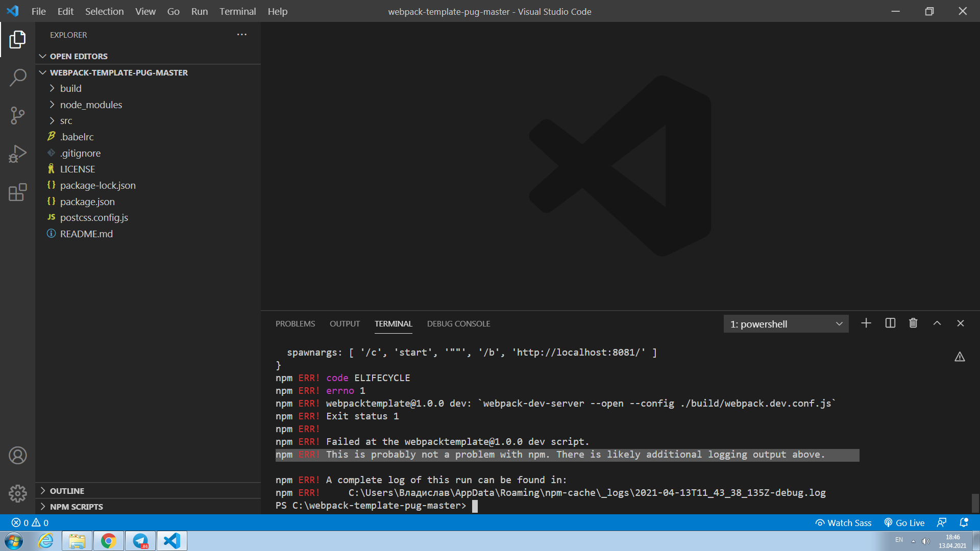Click Watch Sass in status bar

point(843,523)
